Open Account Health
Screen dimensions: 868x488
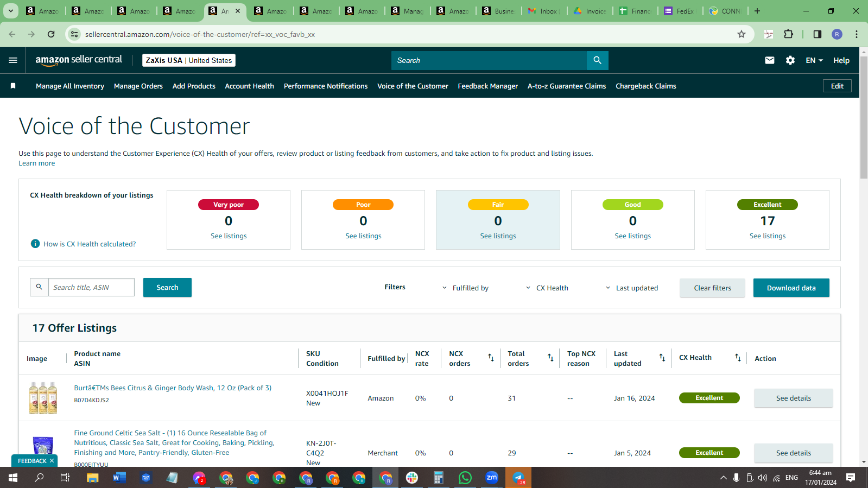[250, 86]
